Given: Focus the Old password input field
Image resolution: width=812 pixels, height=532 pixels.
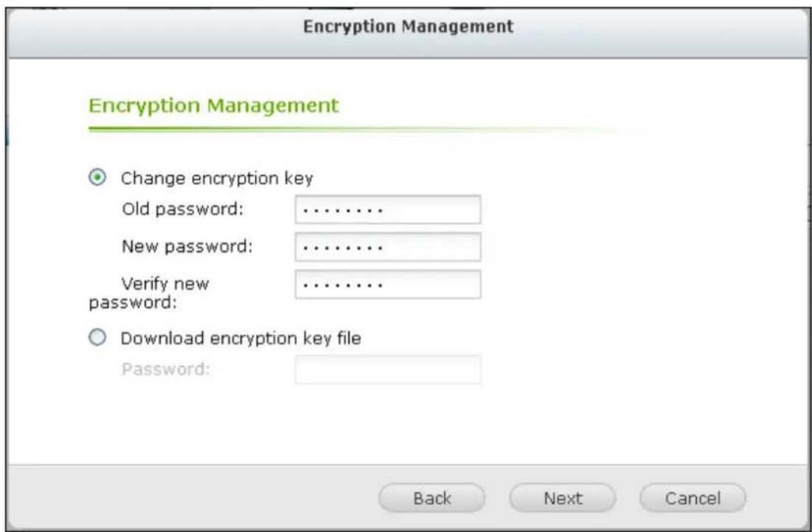Looking at the screenshot, I should point(387,210).
